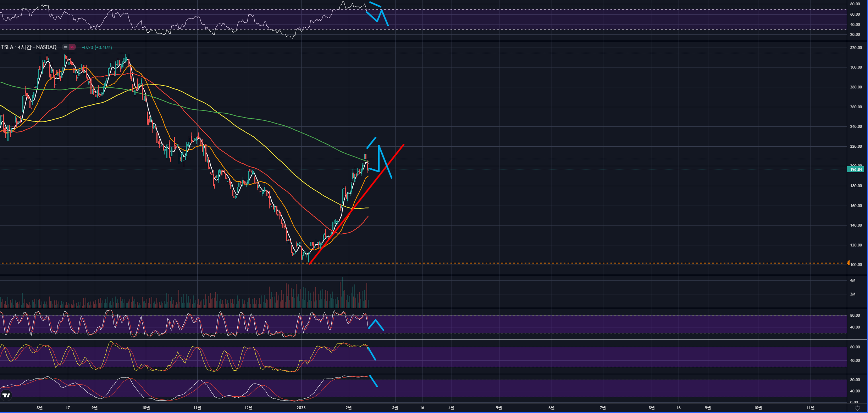Click the 4M label on volume scale
The image size is (868, 413).
click(852, 280)
